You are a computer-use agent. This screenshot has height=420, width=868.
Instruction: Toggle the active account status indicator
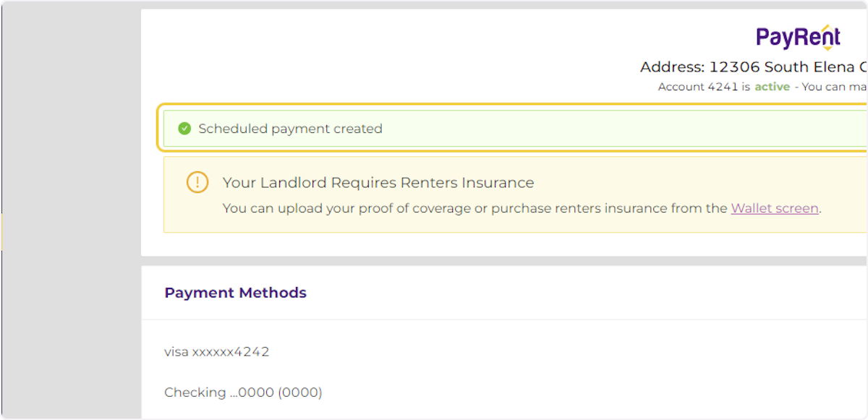point(772,86)
